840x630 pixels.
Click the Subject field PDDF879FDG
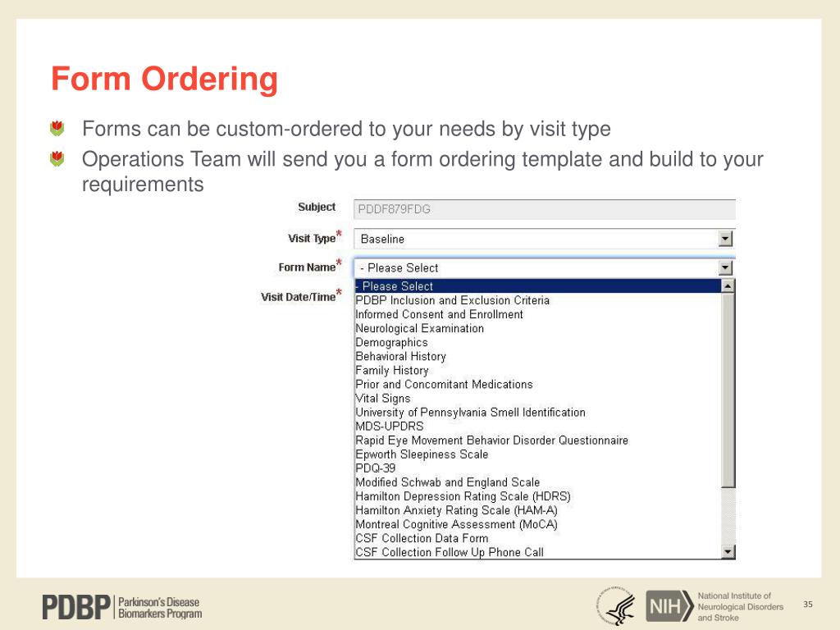[x=545, y=209]
